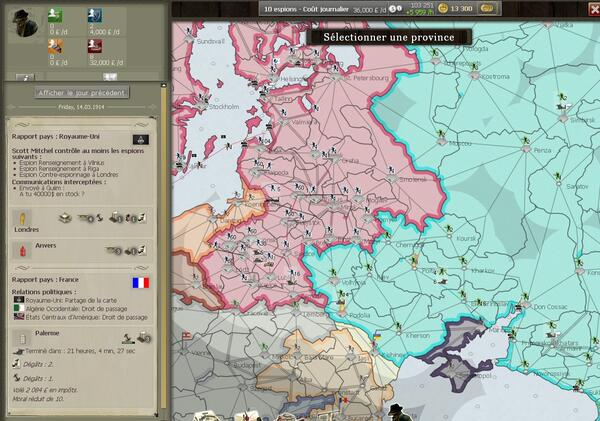Click the spy portrait with hat

[25, 24]
